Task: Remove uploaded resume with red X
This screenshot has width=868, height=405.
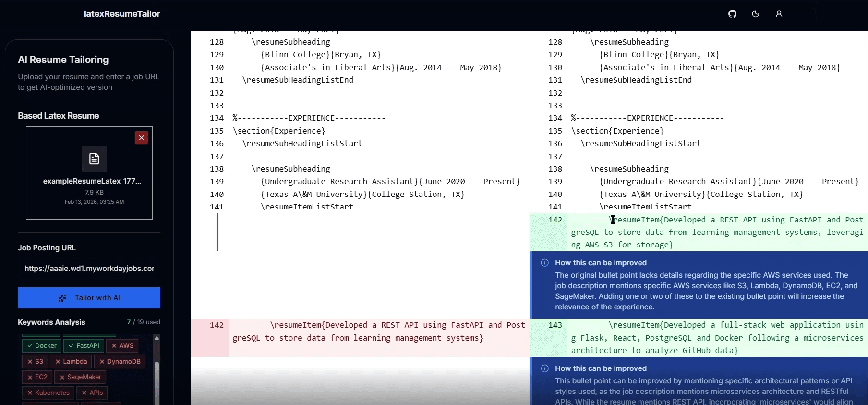Action: 142,138
